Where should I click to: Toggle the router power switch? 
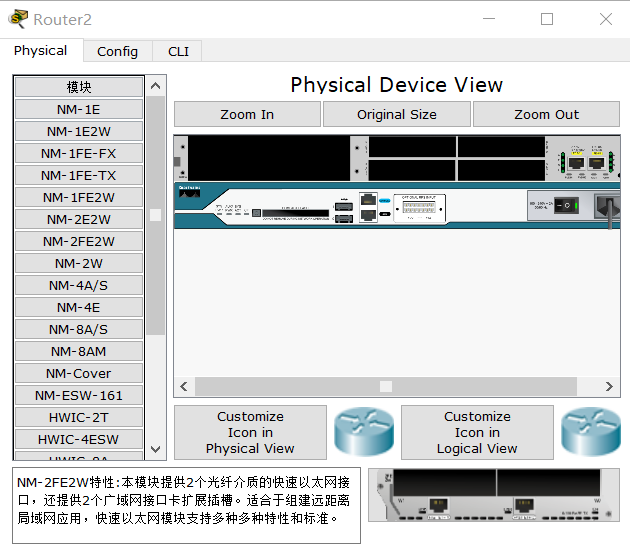coord(567,205)
